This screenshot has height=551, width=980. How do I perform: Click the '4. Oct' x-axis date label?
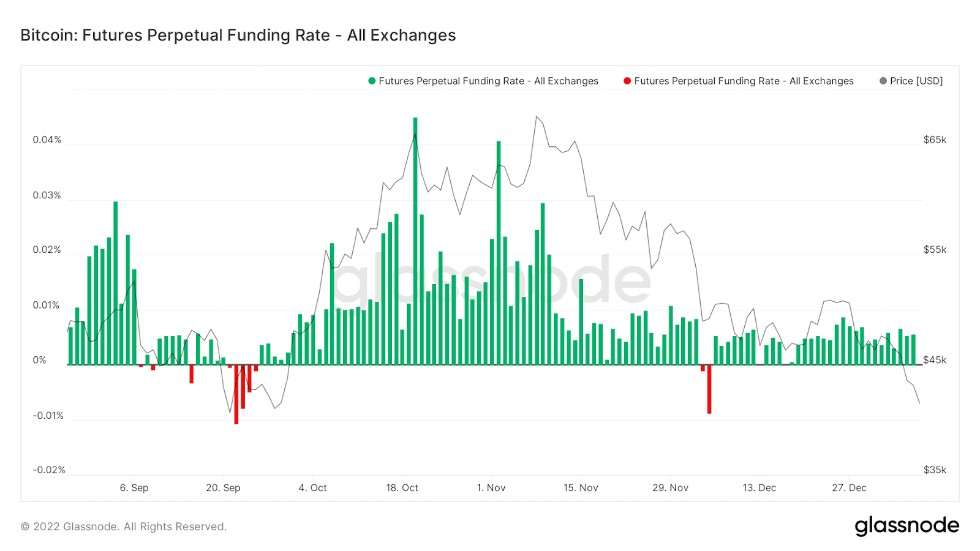point(312,488)
